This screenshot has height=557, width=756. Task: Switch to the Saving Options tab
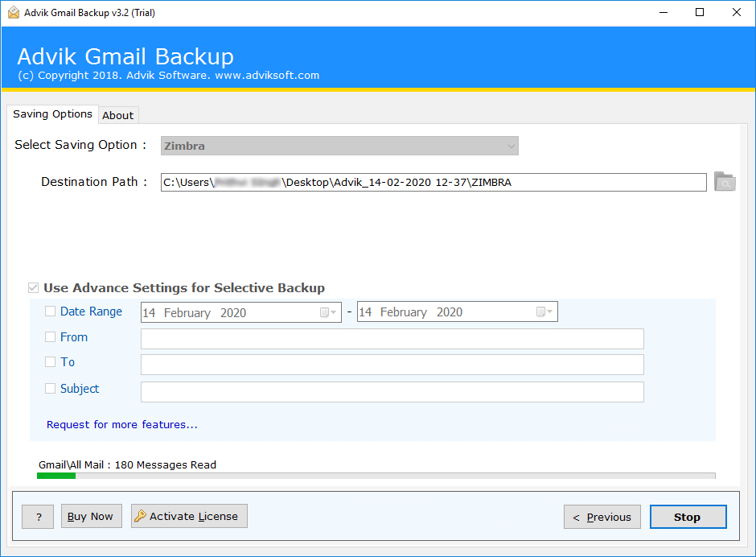point(52,114)
